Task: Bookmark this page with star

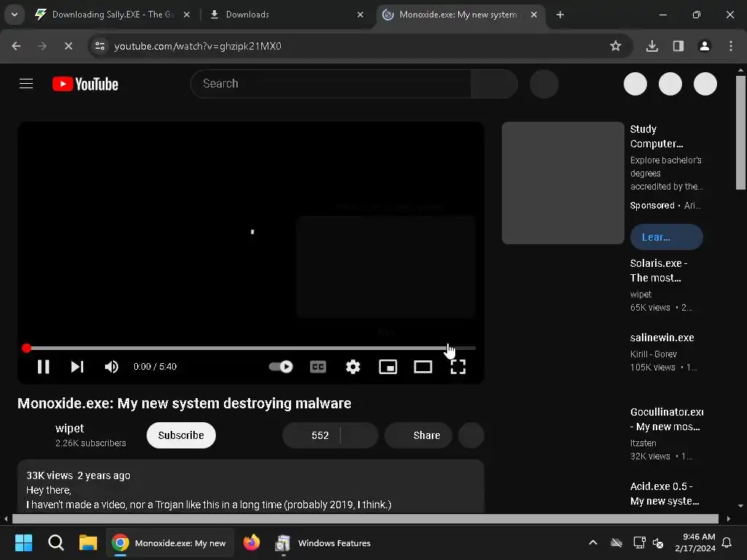Action: (x=616, y=46)
